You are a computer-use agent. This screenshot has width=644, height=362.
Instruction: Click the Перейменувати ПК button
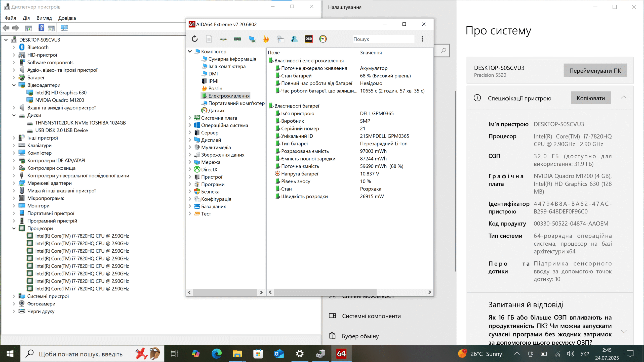595,71
